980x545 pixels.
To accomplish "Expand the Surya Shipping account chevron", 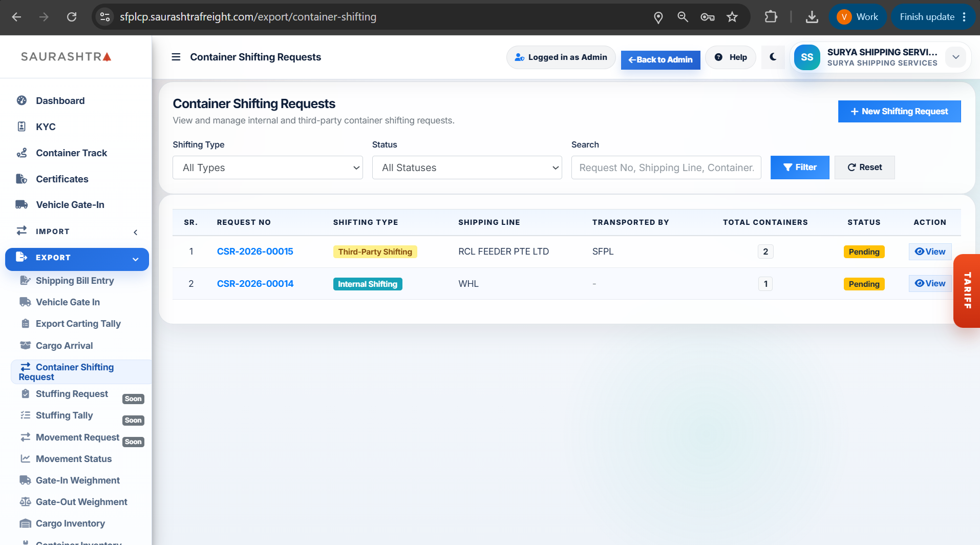I will [x=955, y=57].
